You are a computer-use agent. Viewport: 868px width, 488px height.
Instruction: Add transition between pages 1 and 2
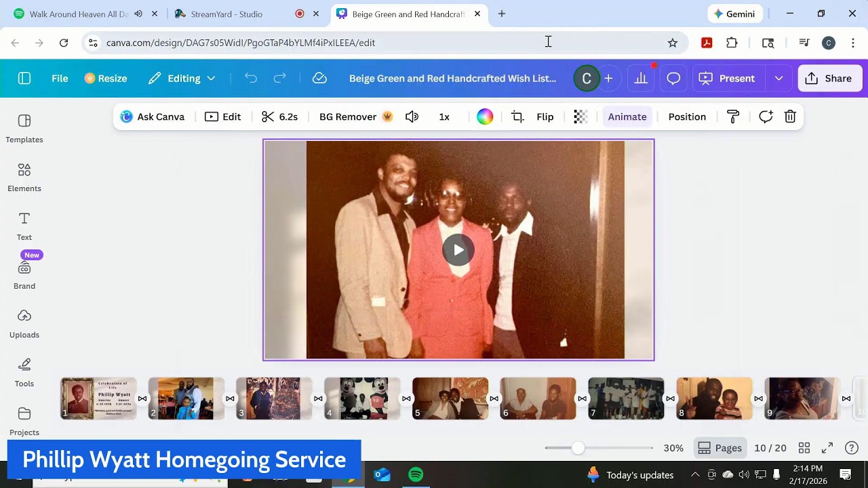pos(142,399)
